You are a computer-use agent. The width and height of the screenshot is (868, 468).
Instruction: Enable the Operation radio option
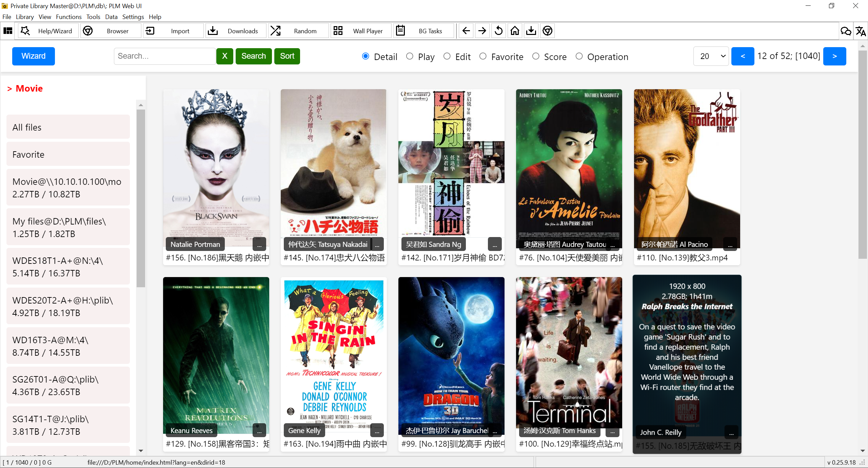(x=579, y=56)
